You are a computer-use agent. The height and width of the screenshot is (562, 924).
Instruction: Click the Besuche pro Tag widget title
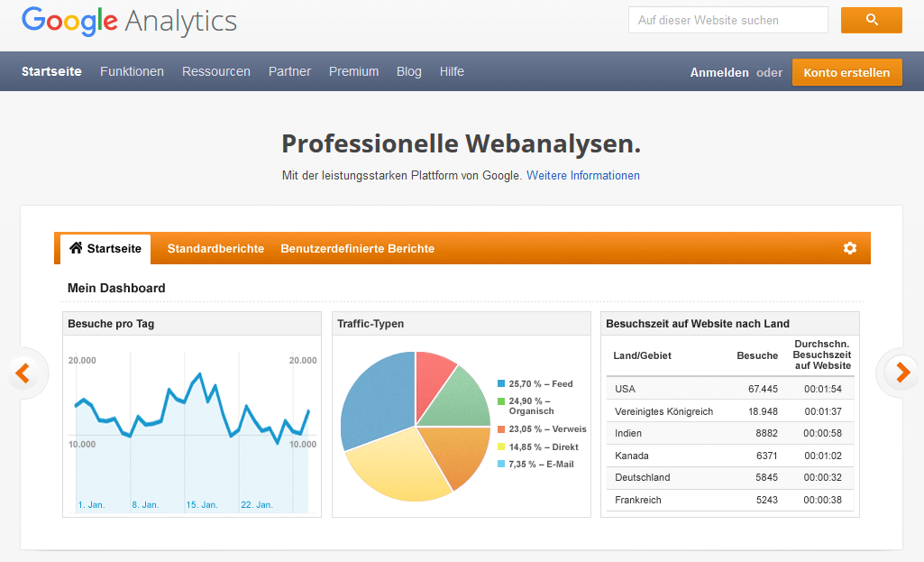point(111,323)
